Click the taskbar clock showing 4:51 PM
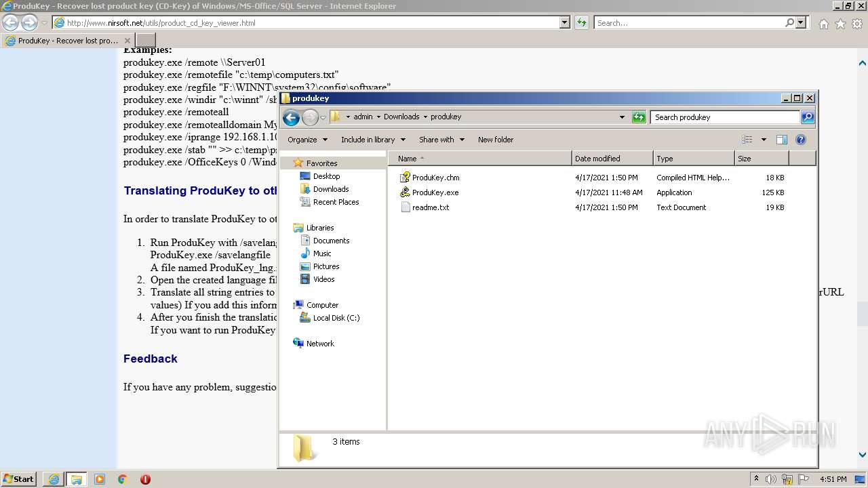Viewport: 868px width, 488px height. pyautogui.click(x=833, y=479)
